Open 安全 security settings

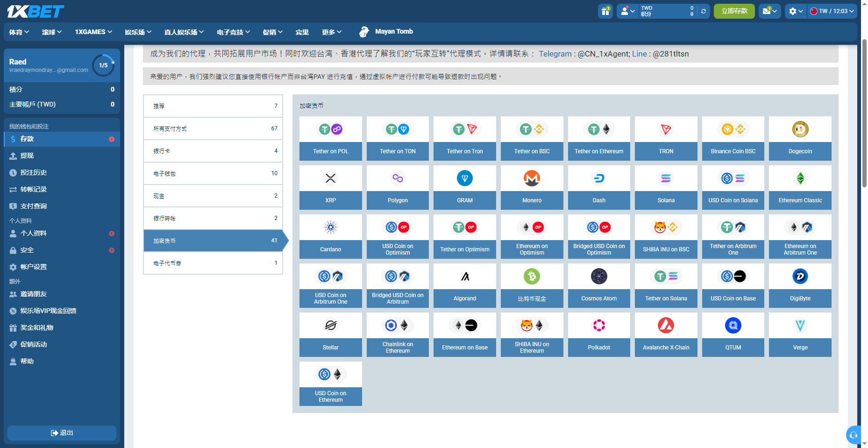point(62,250)
